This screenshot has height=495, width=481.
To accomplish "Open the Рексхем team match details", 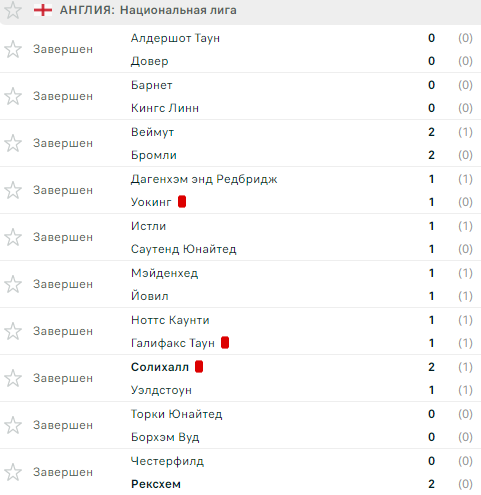I will (x=156, y=484).
